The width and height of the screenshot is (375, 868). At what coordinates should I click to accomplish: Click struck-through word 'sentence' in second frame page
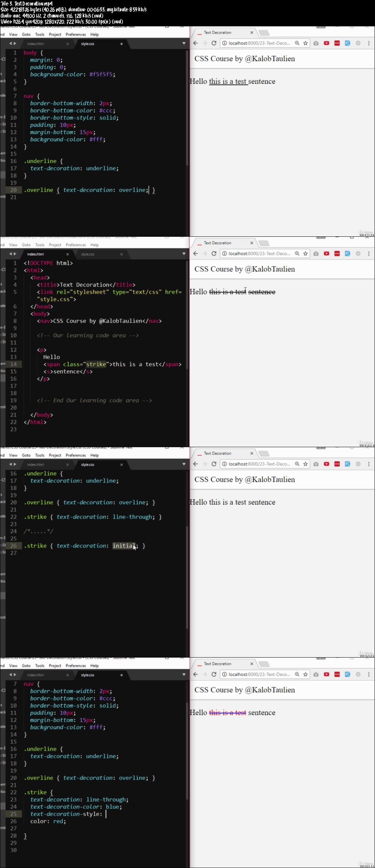262,292
